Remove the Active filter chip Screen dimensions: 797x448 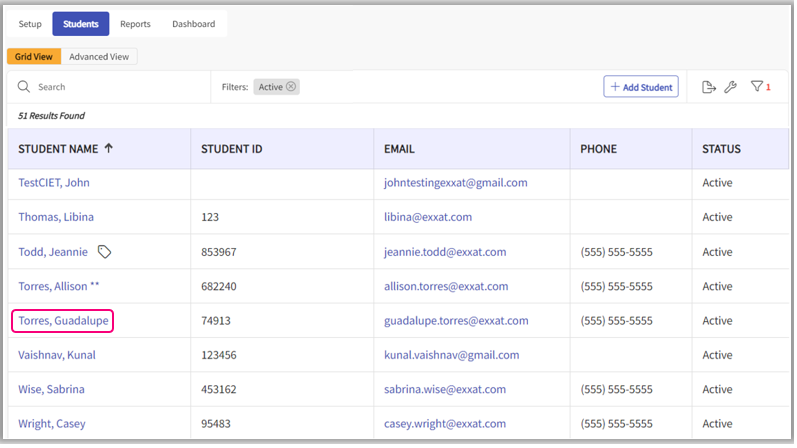[291, 87]
